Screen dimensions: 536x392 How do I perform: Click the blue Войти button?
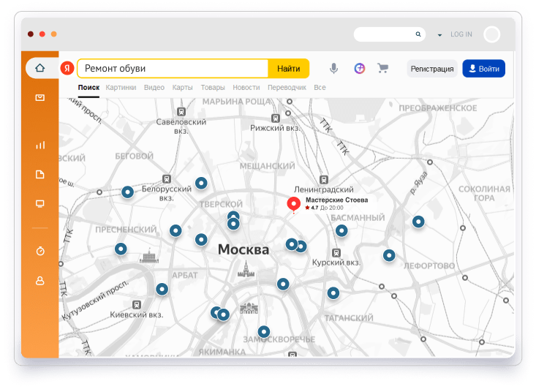coord(483,69)
